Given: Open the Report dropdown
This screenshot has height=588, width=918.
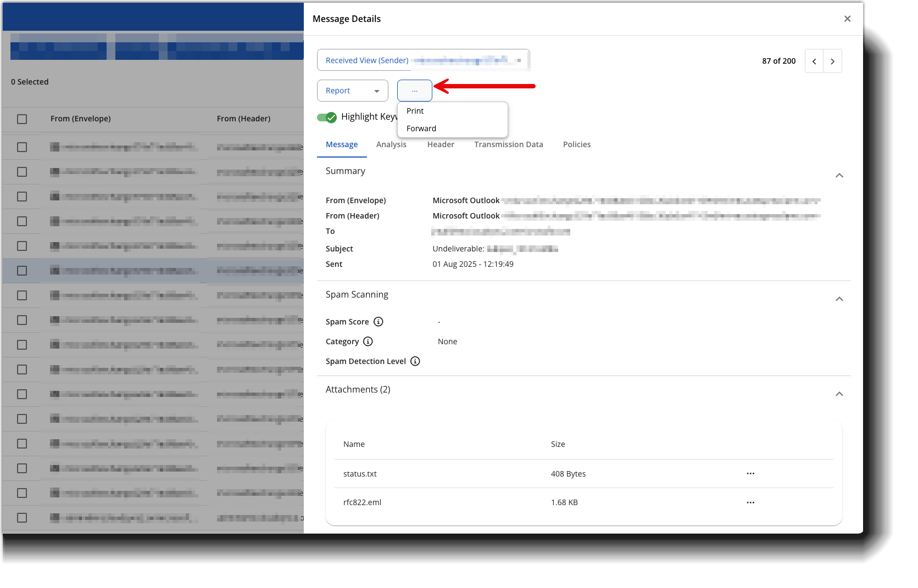Looking at the screenshot, I should (352, 91).
